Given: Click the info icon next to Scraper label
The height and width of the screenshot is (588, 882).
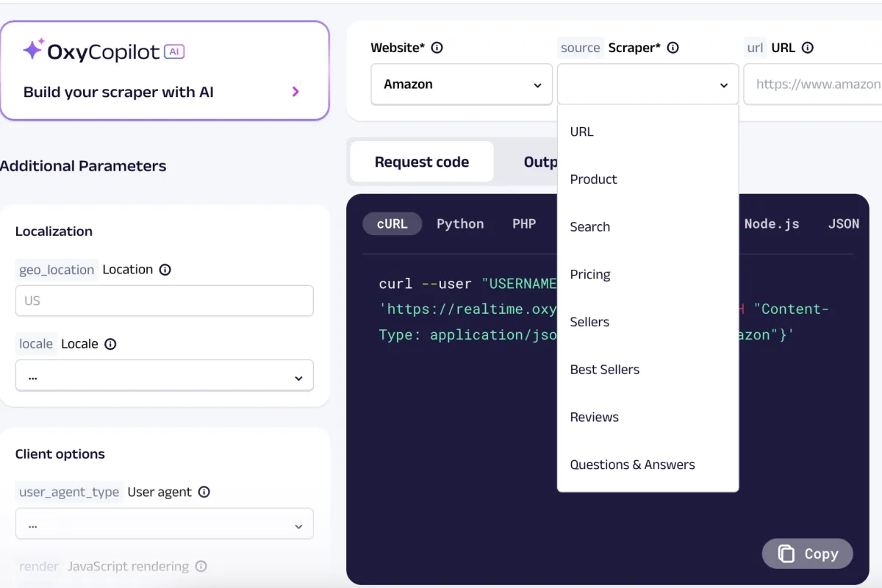Looking at the screenshot, I should click(673, 48).
